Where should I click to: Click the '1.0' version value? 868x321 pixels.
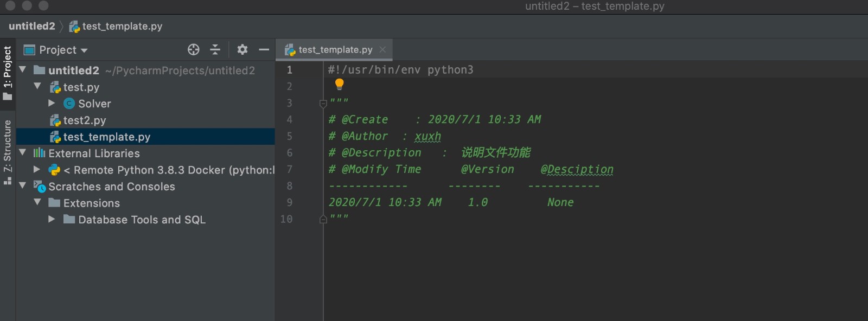[478, 202]
